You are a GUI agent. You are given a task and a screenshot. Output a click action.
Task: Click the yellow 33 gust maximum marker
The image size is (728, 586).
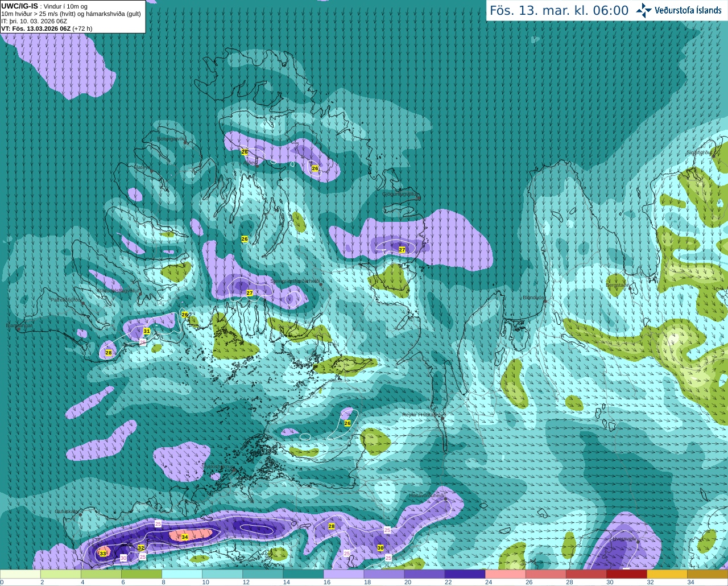pyautogui.click(x=103, y=553)
